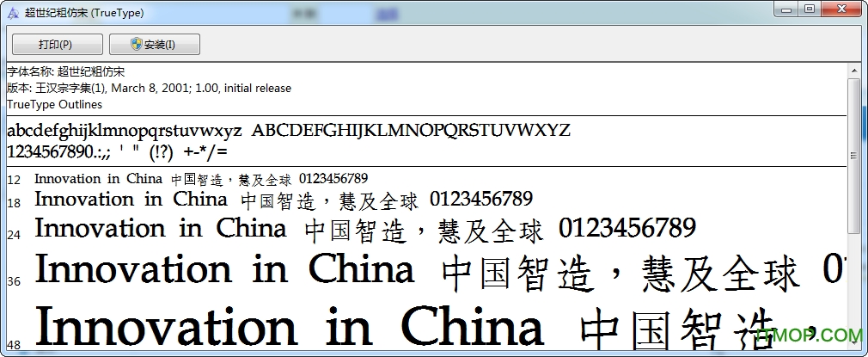Maximize the font viewer window
This screenshot has height=357, width=868.
pyautogui.click(x=809, y=9)
